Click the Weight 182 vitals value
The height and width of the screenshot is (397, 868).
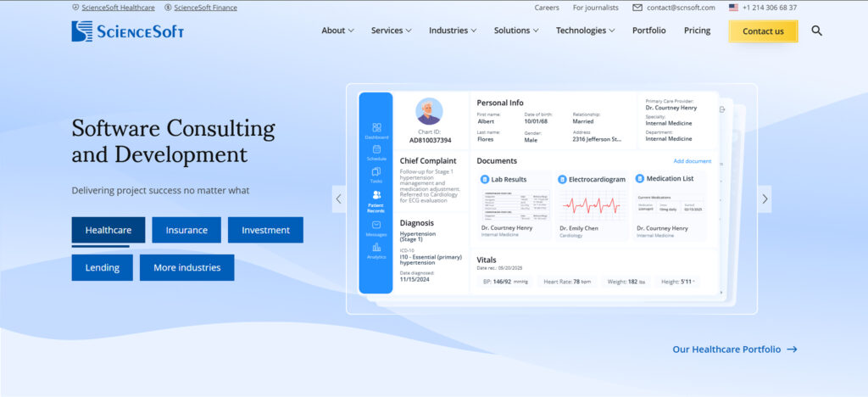tap(626, 282)
